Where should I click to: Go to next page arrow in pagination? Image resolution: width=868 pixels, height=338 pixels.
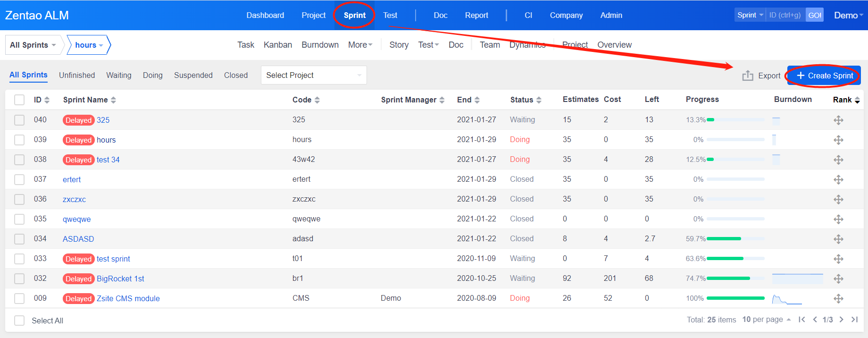coord(841,320)
